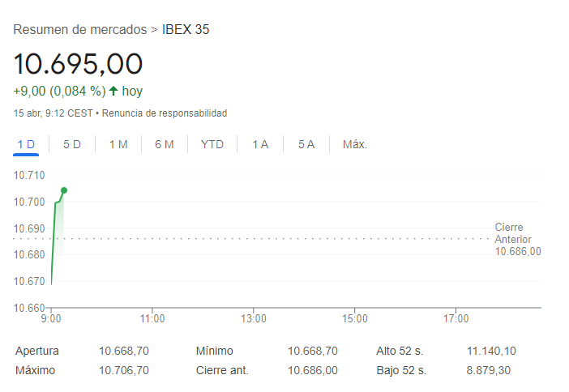Click the Máximo value 10.706,70
This screenshot has width=569, height=392.
pos(124,370)
